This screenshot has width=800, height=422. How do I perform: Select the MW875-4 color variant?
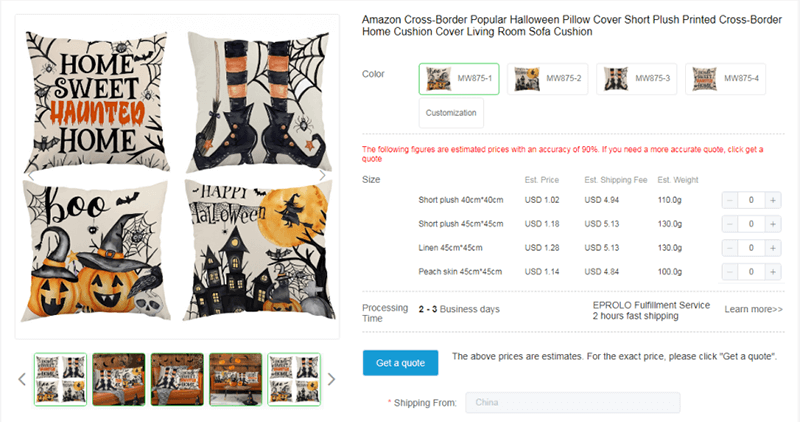725,79
